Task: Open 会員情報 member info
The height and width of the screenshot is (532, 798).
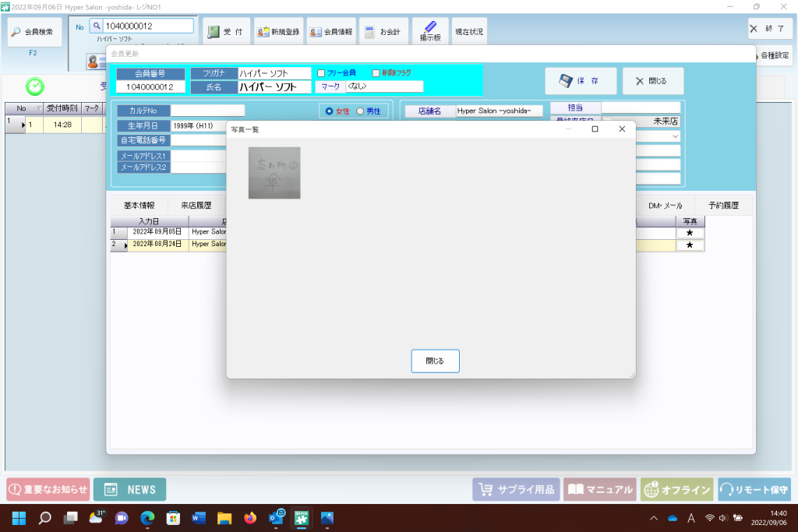Action: (x=330, y=32)
